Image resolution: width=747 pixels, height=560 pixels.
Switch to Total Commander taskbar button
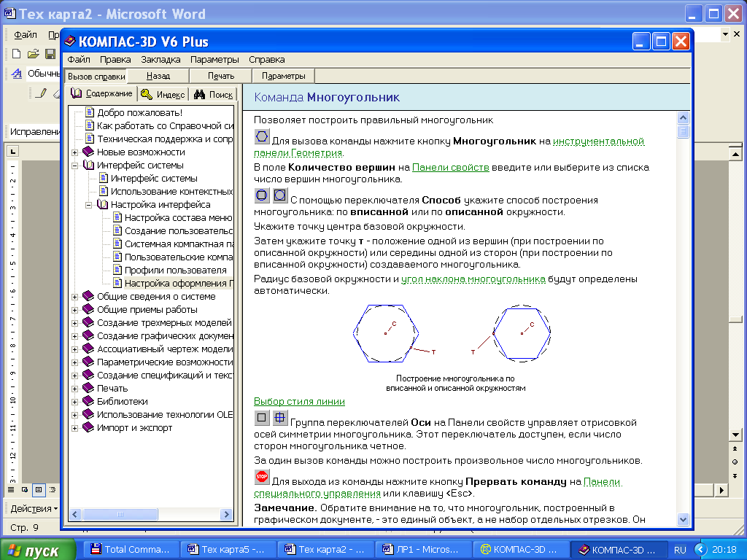click(x=131, y=550)
